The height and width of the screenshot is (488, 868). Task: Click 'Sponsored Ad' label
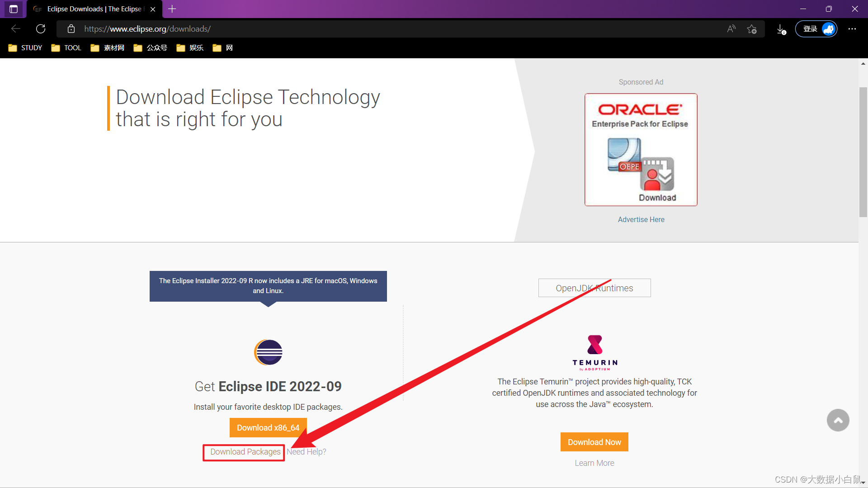pyautogui.click(x=641, y=82)
